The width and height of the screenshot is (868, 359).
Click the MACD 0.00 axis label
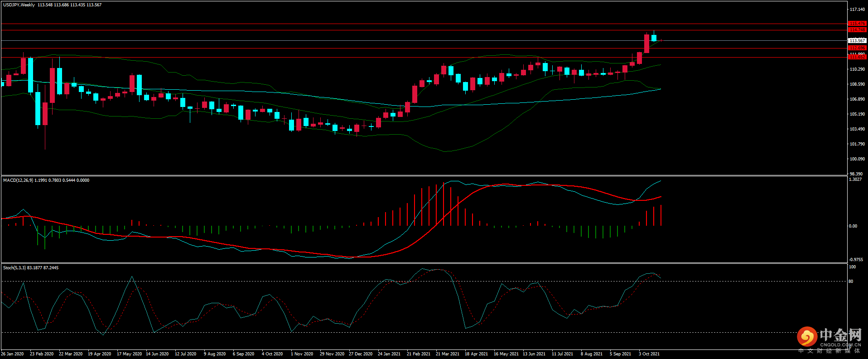[853, 226]
